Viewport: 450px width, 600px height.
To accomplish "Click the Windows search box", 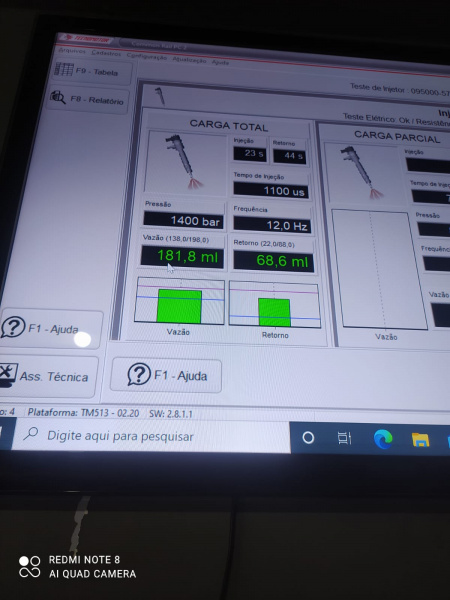I will pos(152,437).
